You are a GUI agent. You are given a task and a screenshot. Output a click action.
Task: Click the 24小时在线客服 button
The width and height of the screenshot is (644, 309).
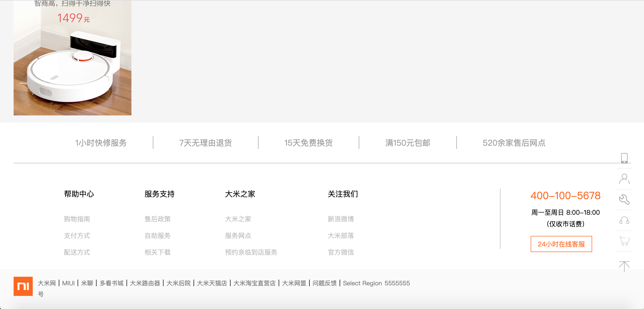point(561,244)
